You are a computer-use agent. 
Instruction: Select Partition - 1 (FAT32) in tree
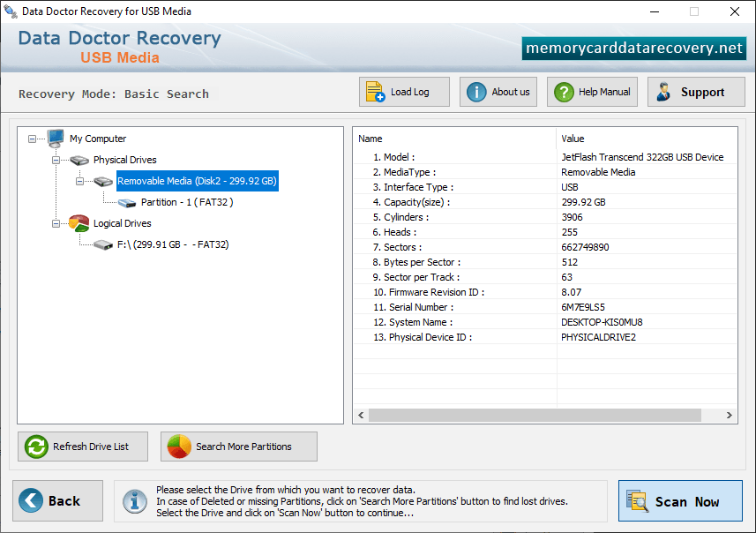click(187, 202)
